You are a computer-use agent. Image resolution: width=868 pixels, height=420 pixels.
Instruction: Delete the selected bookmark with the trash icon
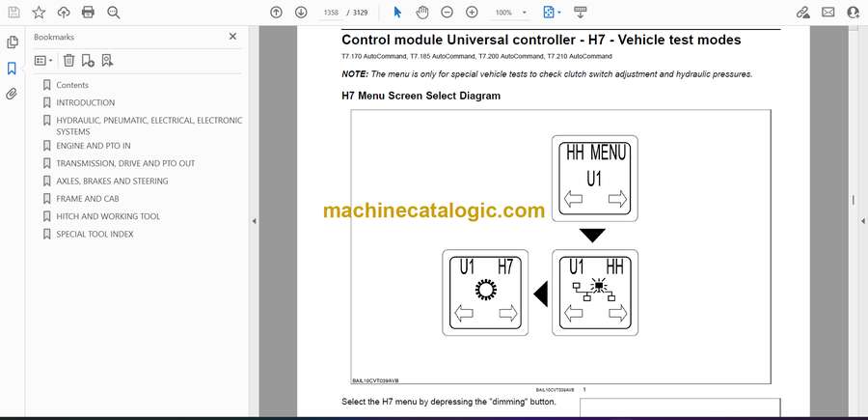pos(68,61)
